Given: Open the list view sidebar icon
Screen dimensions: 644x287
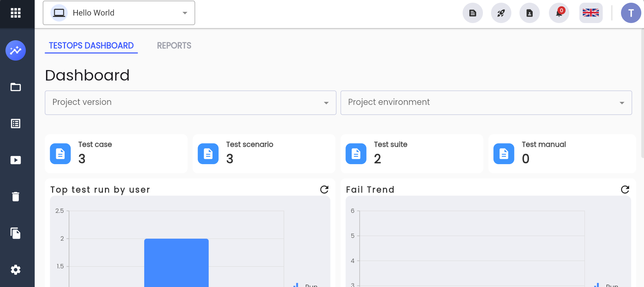Looking at the screenshot, I should (16, 124).
